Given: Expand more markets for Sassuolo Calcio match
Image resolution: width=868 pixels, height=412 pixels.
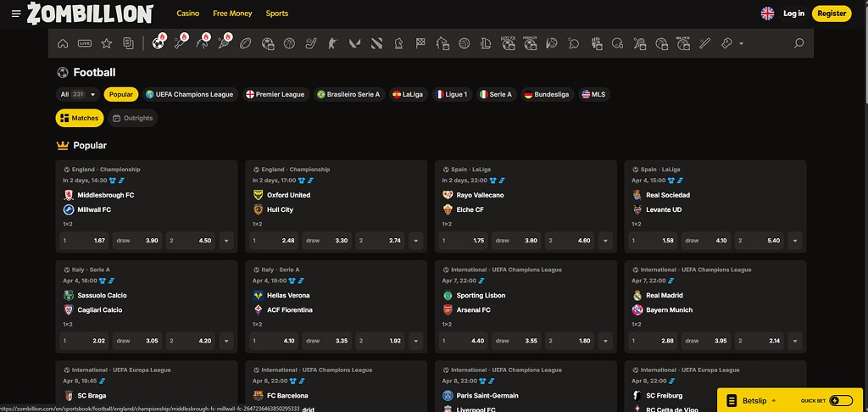Looking at the screenshot, I should coord(226,341).
